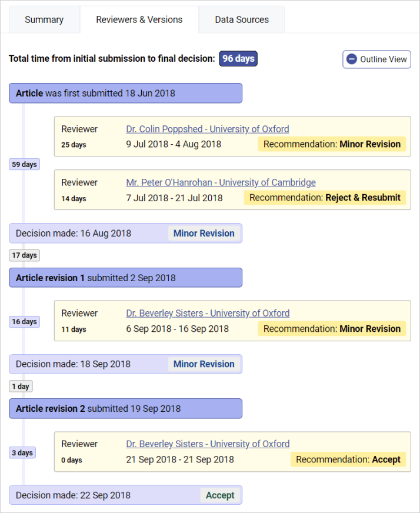Click the Reject & Resubmit recommendation badge
The image size is (420, 513).
(x=325, y=198)
